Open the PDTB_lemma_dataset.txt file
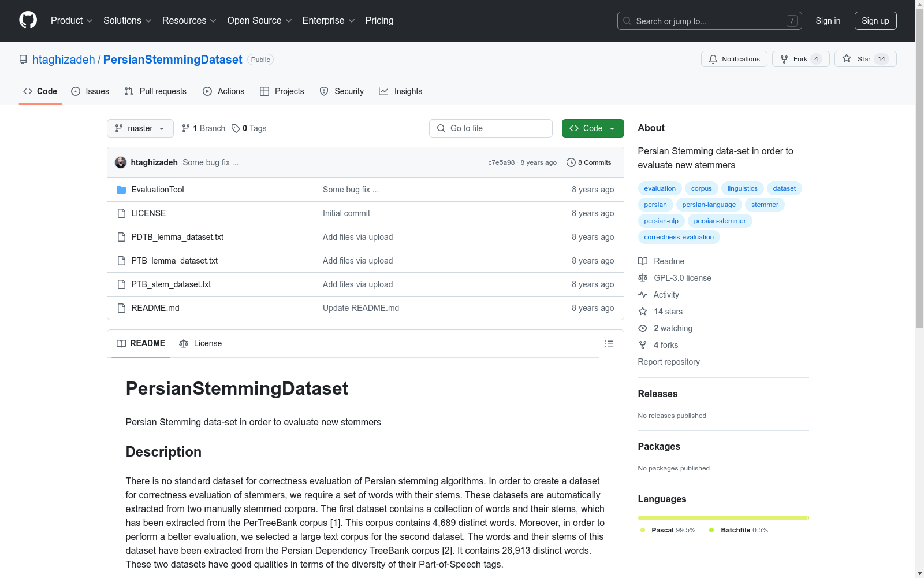 click(177, 237)
